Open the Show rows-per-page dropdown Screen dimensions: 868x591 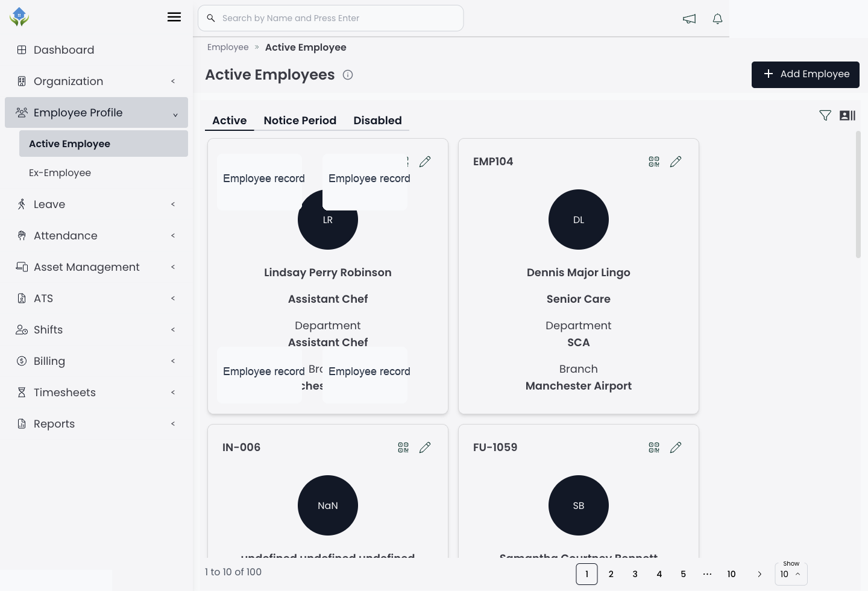[791, 574]
